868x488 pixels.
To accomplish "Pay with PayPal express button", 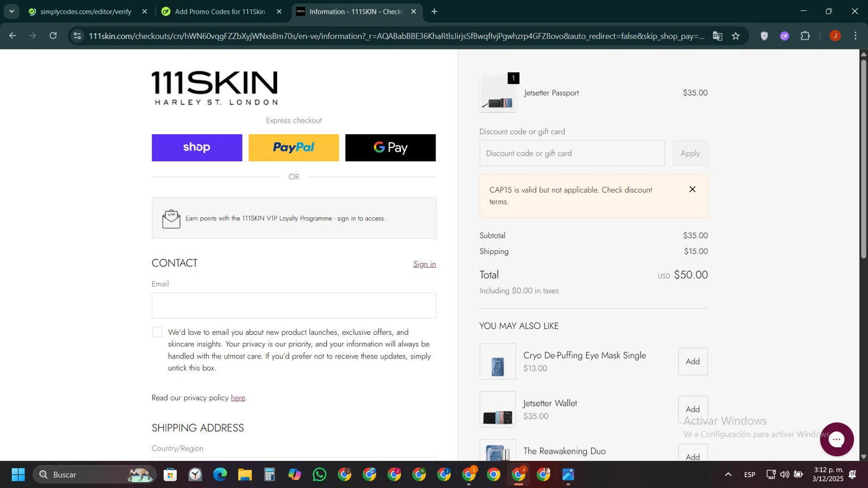I will point(293,147).
